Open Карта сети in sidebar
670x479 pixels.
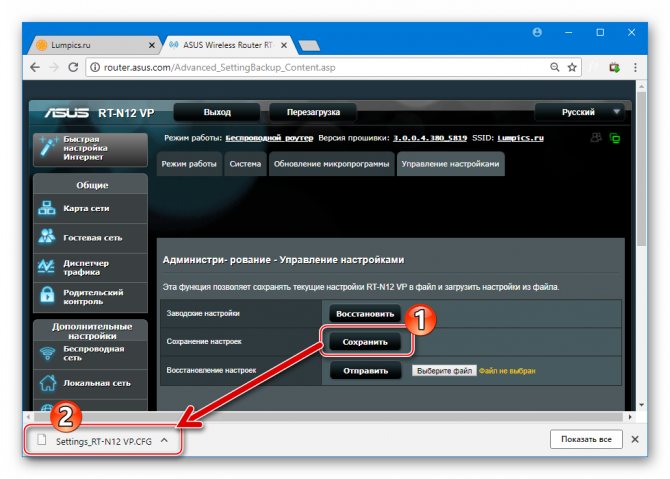click(90, 209)
